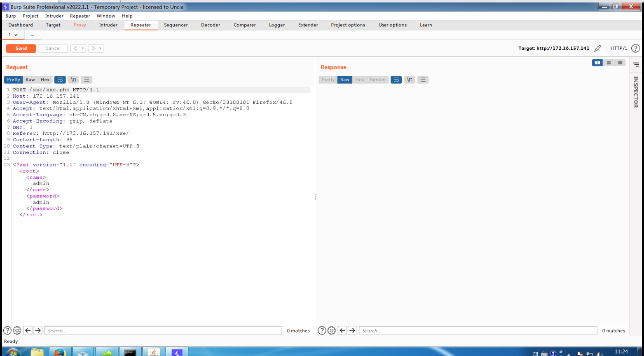Open the forward-history dropdown beside the > button
The image size is (644, 356).
tap(100, 48)
